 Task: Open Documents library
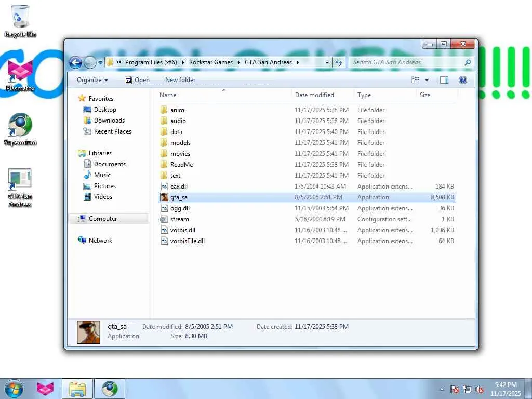(105, 164)
